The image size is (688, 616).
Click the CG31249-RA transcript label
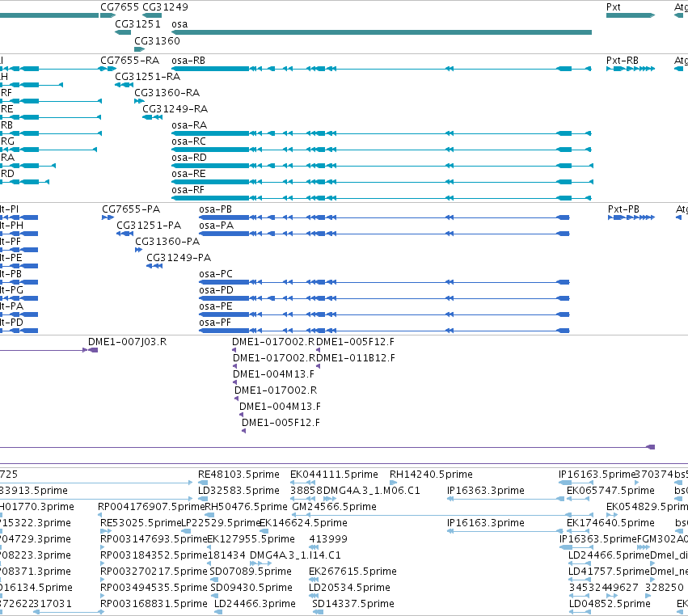[x=175, y=109]
